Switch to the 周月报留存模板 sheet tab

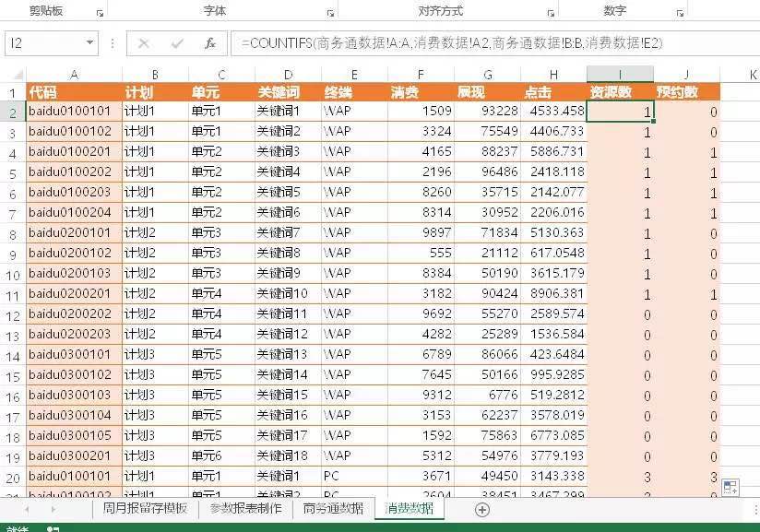(145, 509)
